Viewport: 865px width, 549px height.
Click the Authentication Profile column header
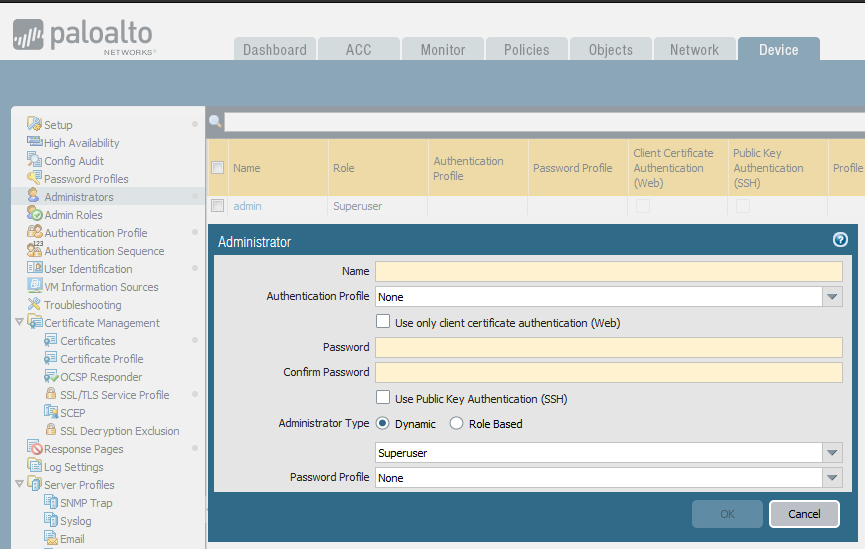click(478, 168)
